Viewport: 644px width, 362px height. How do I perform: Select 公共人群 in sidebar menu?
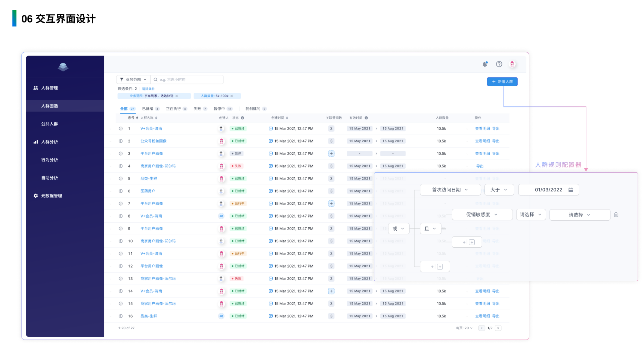coord(50,124)
